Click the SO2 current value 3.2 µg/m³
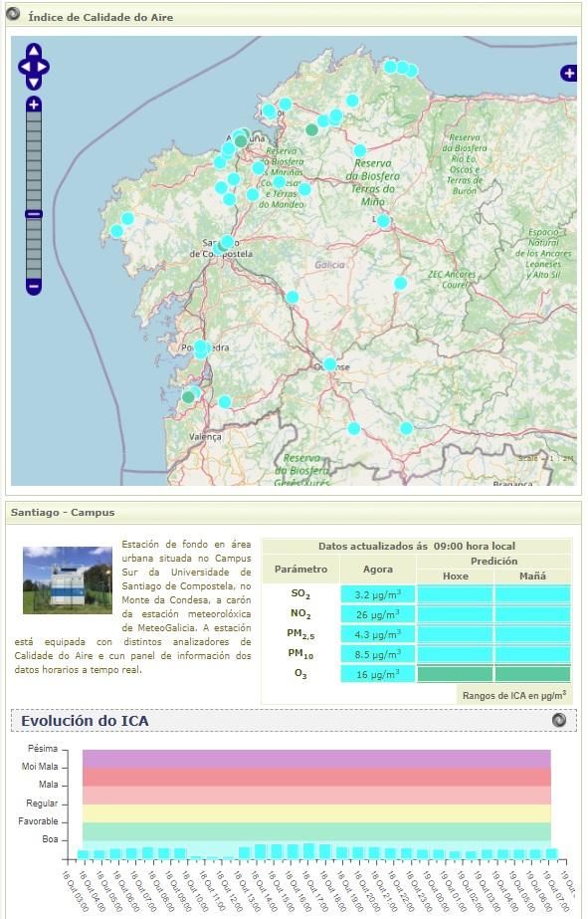Screen dimensions: 588x919 point(378,594)
